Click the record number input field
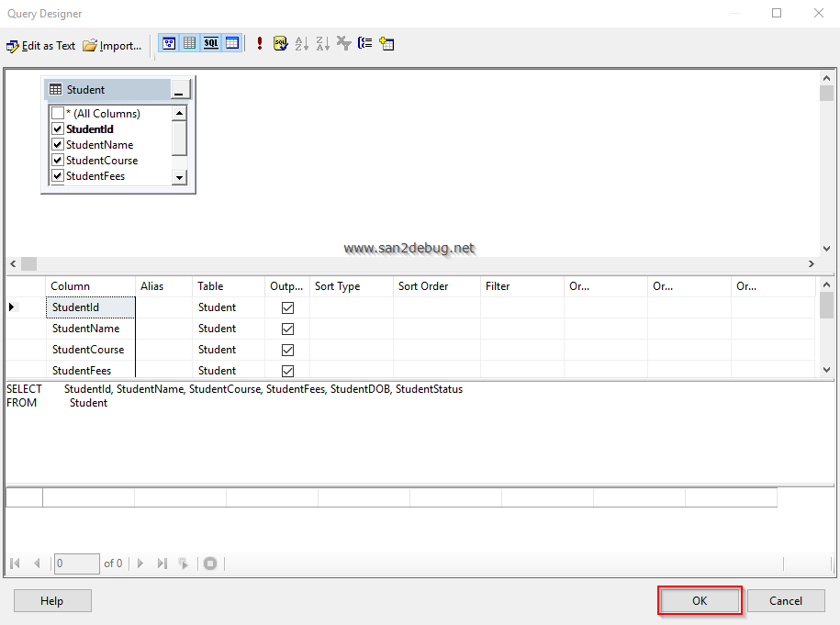 coord(76,564)
